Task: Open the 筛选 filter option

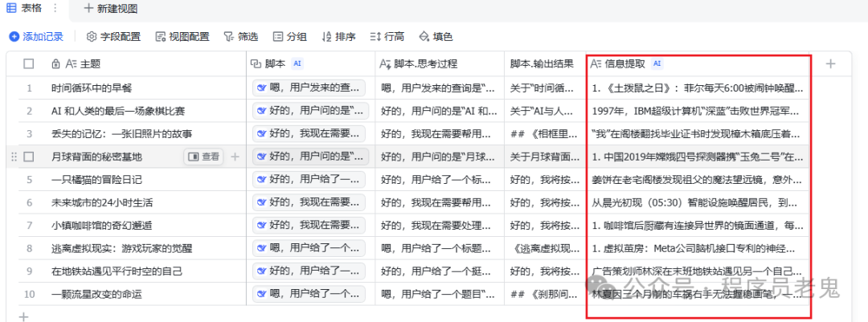Action: pyautogui.click(x=240, y=37)
